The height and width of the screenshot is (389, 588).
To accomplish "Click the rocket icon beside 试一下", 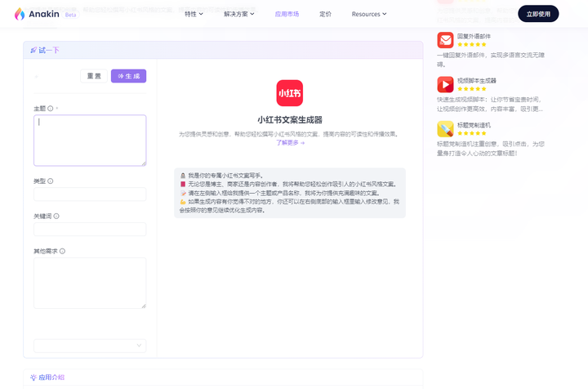I will 33,50.
